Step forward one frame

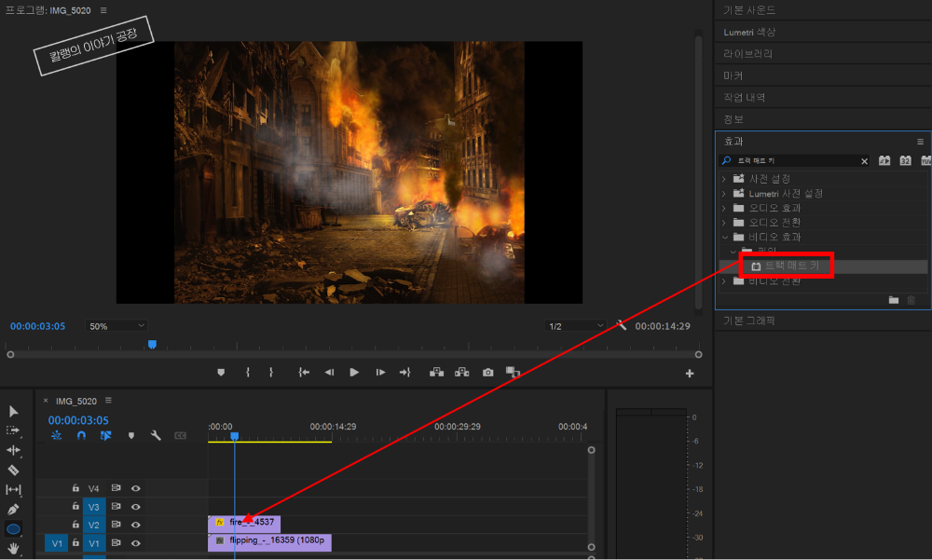380,372
